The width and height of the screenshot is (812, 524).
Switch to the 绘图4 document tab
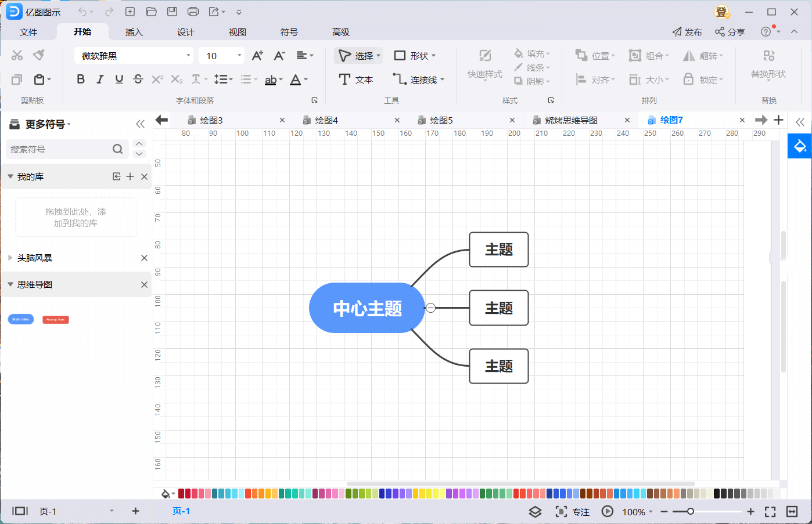pyautogui.click(x=326, y=120)
